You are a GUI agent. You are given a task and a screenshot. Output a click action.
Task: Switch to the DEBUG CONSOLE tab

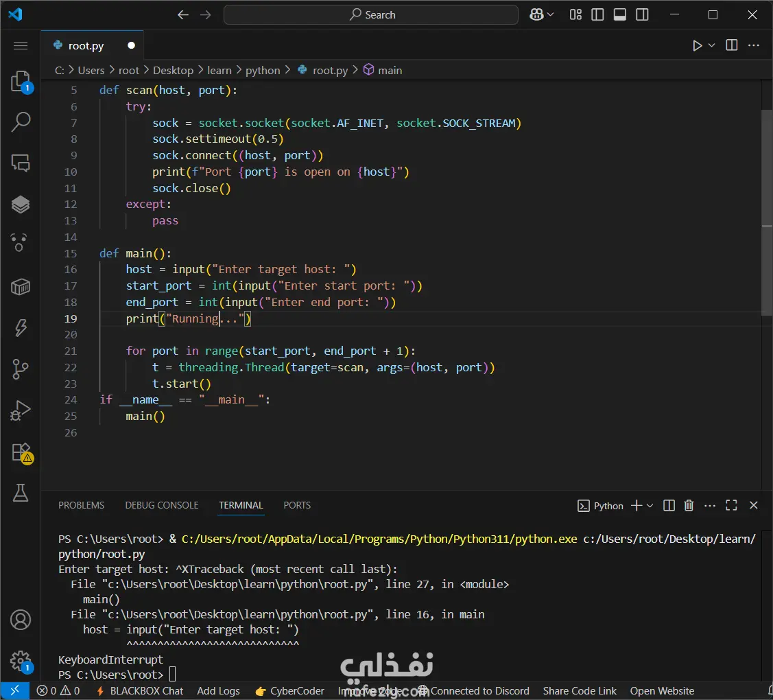161,505
